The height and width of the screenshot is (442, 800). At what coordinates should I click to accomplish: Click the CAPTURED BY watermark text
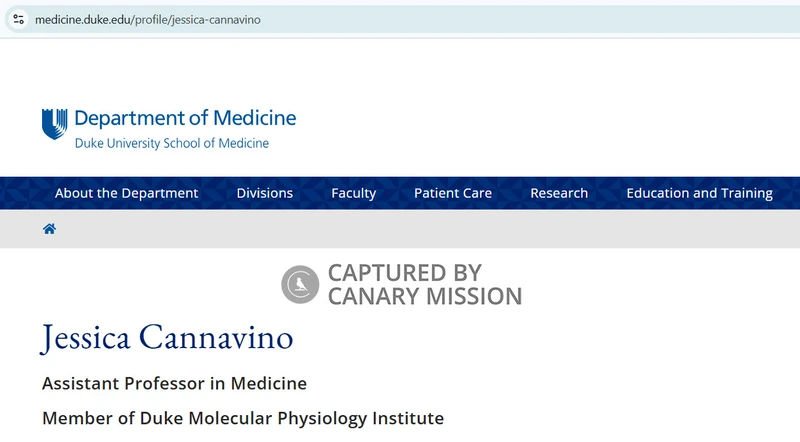point(404,273)
